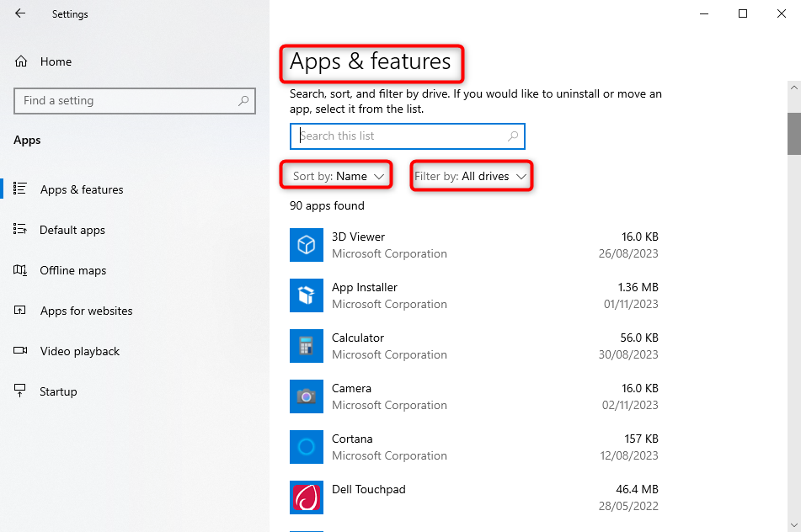The image size is (801, 532).
Task: Expand the Filter by All drives dropdown
Action: coord(471,176)
